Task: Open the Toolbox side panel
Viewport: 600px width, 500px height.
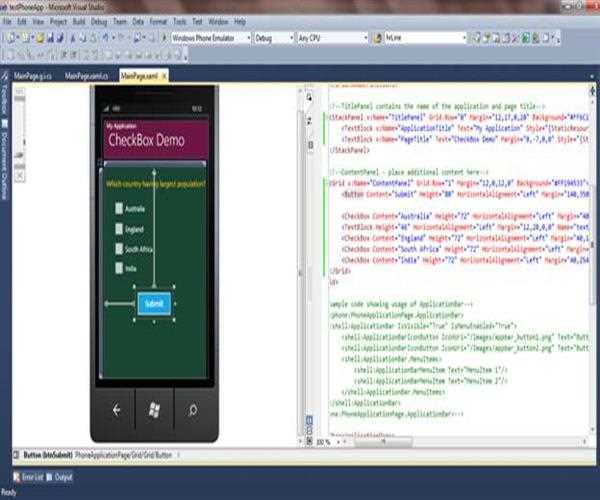Action: tap(4, 102)
